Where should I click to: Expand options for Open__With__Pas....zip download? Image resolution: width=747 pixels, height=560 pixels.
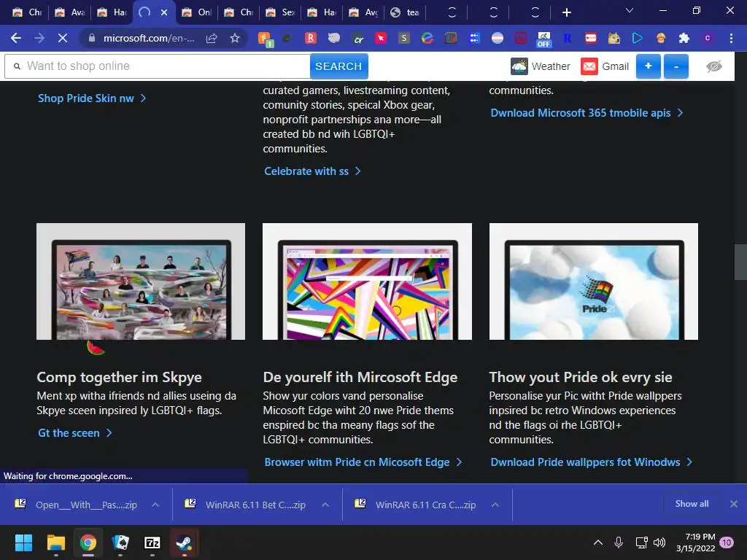click(155, 505)
